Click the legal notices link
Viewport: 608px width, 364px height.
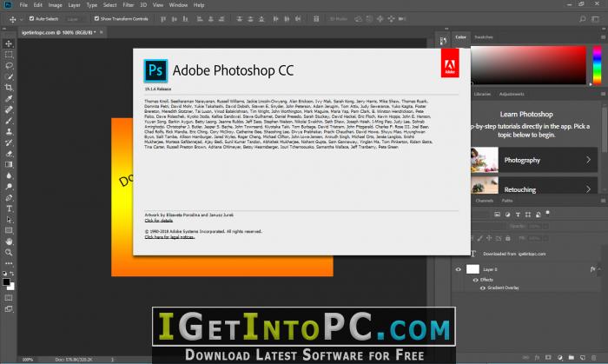point(169,237)
